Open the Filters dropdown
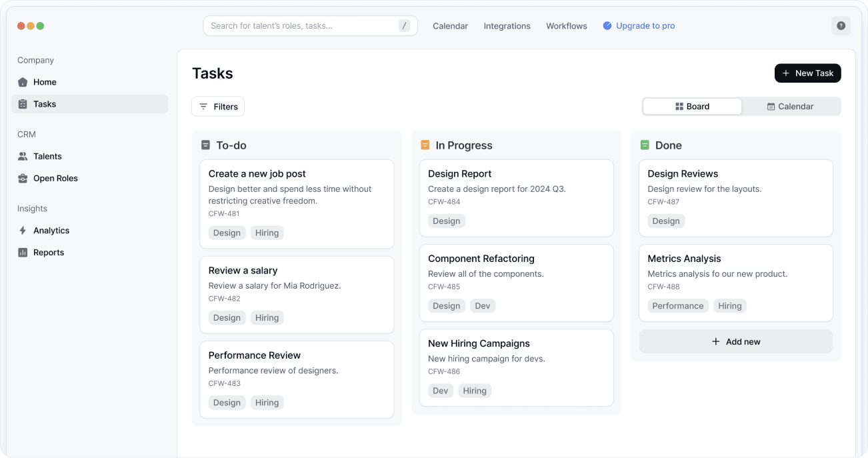Image resolution: width=868 pixels, height=458 pixels. pyautogui.click(x=218, y=106)
